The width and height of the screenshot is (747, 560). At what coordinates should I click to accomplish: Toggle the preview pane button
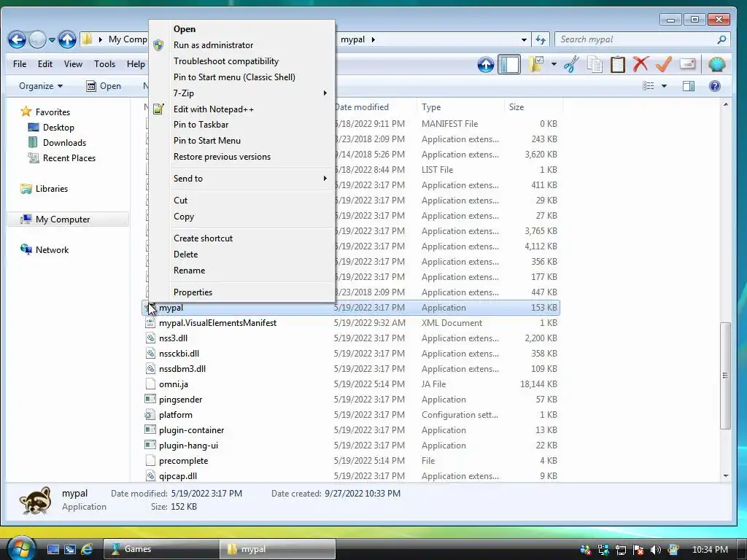click(689, 86)
